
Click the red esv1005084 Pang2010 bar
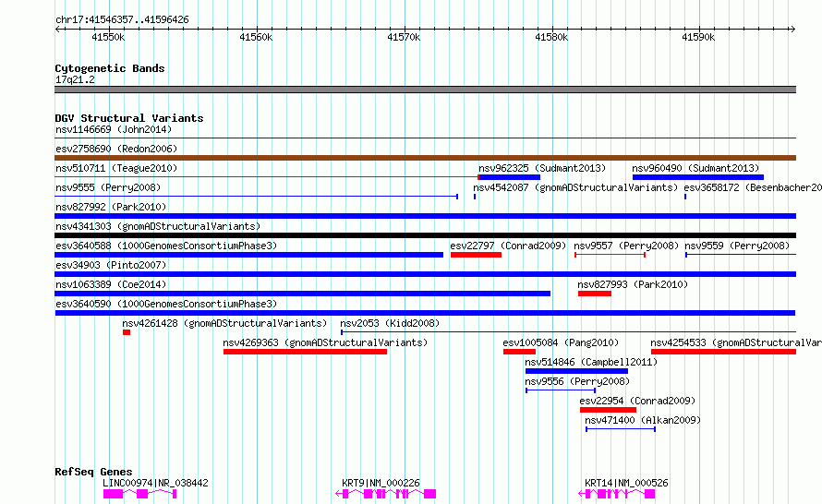519,352
